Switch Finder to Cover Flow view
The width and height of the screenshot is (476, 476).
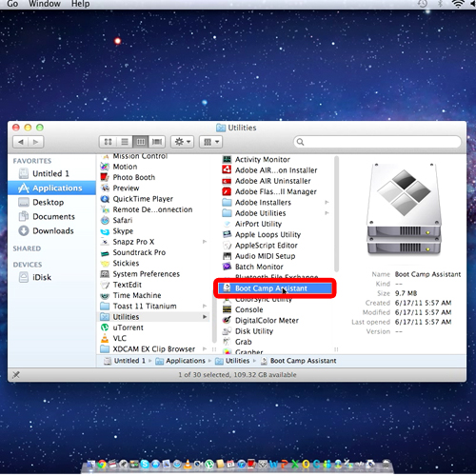[x=157, y=142]
